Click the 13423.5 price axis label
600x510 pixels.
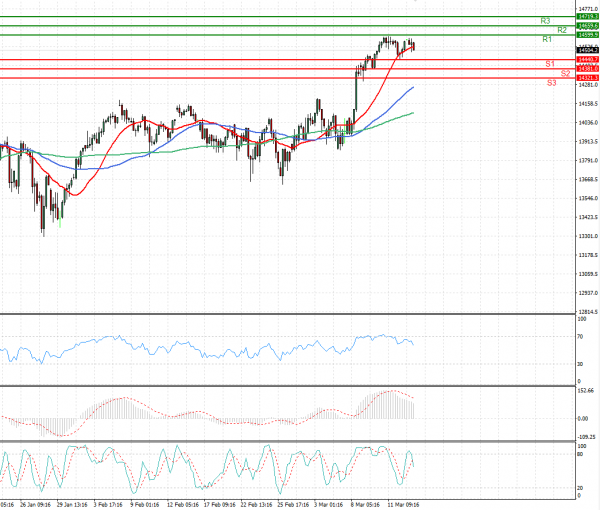coord(588,217)
